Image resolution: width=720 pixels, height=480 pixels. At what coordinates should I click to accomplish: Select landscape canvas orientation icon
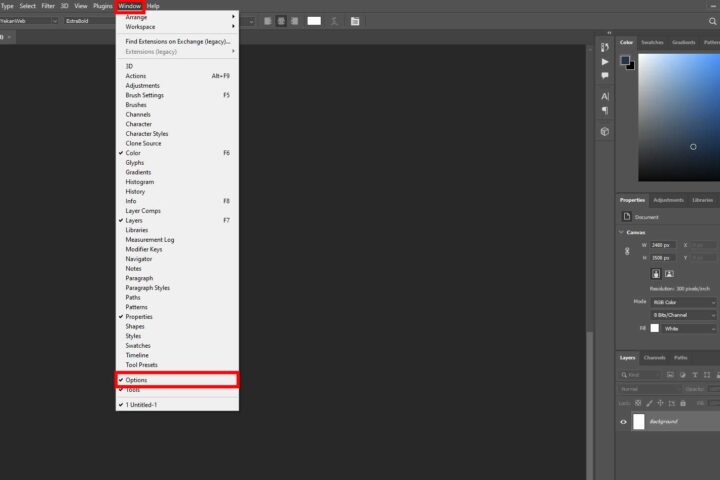[x=669, y=274]
